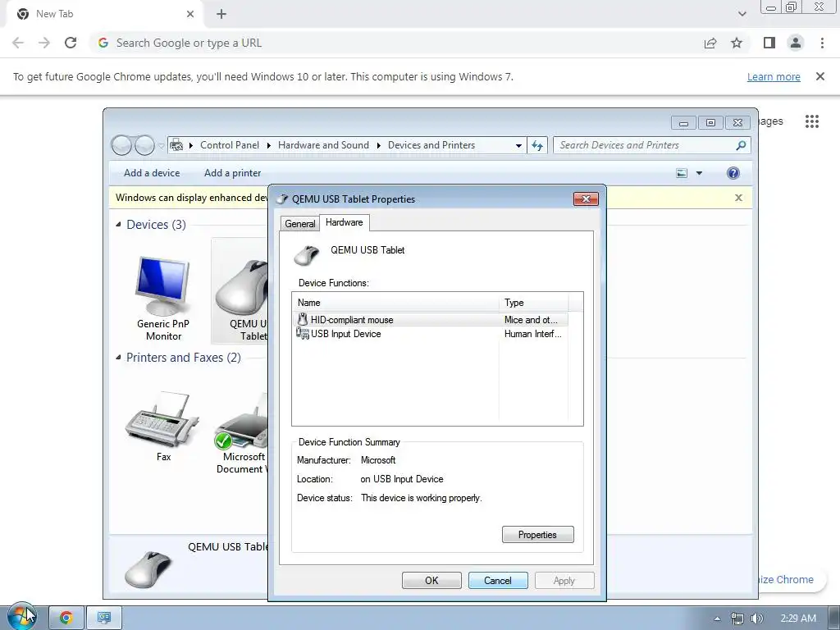Select HID-compliant mouse row

(430, 320)
